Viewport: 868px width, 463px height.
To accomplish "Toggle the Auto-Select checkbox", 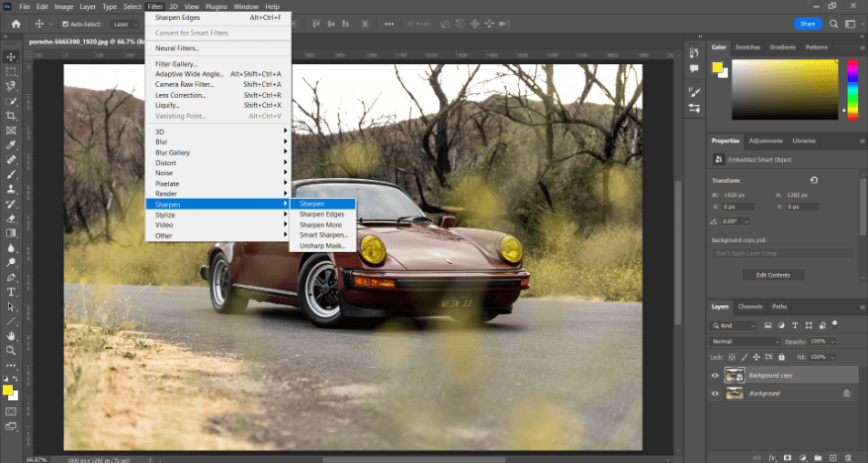I will coord(65,25).
